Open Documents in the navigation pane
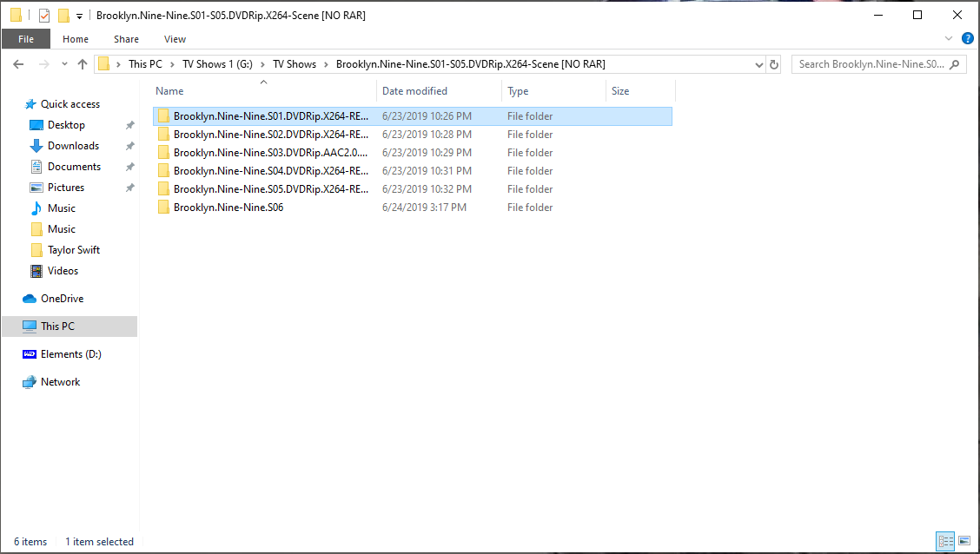The width and height of the screenshot is (980, 554). tap(74, 167)
